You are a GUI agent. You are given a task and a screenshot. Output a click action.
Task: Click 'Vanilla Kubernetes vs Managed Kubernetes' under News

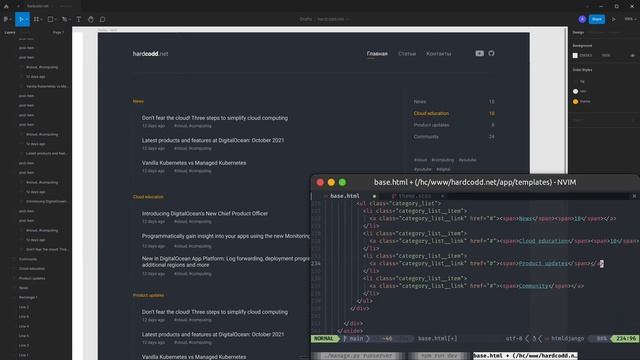tap(194, 163)
